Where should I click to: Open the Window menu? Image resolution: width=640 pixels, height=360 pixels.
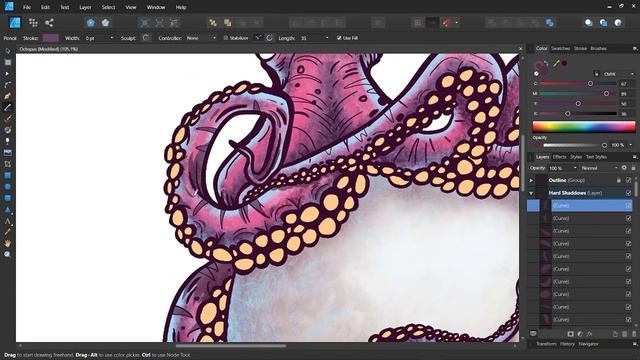click(x=156, y=7)
